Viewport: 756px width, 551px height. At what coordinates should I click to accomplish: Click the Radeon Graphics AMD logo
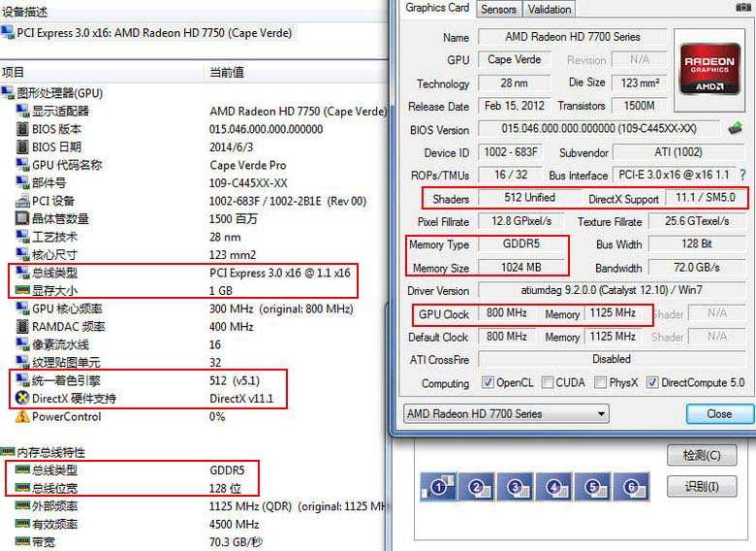(709, 70)
